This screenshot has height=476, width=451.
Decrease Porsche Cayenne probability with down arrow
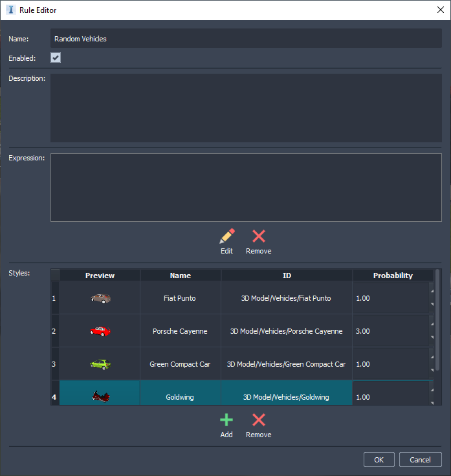pos(432,337)
